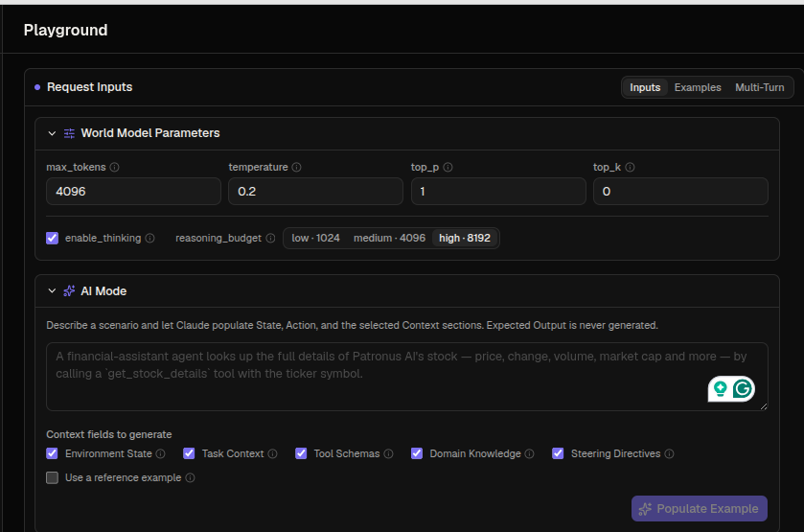Image resolution: width=804 pixels, height=532 pixels.
Task: Click the top_p info icon
Action: click(x=448, y=167)
